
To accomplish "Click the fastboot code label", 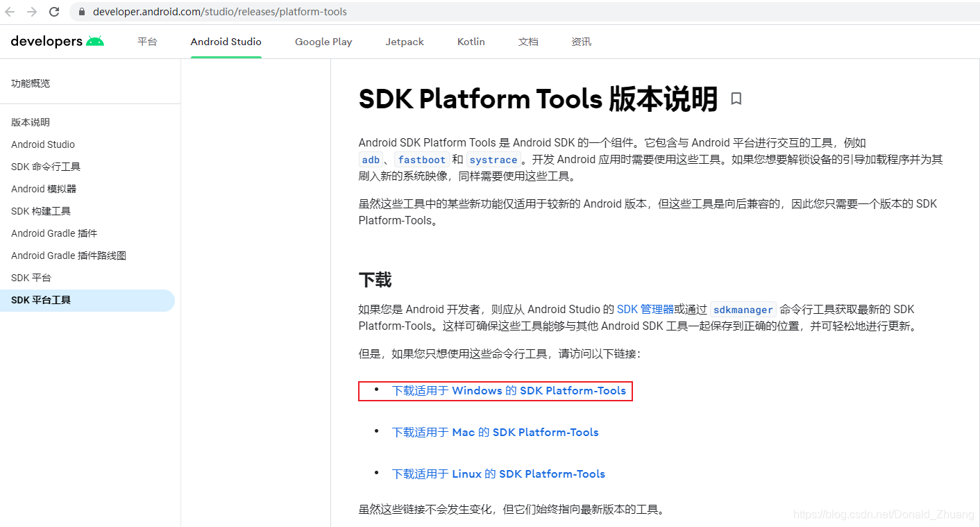I will [x=422, y=160].
